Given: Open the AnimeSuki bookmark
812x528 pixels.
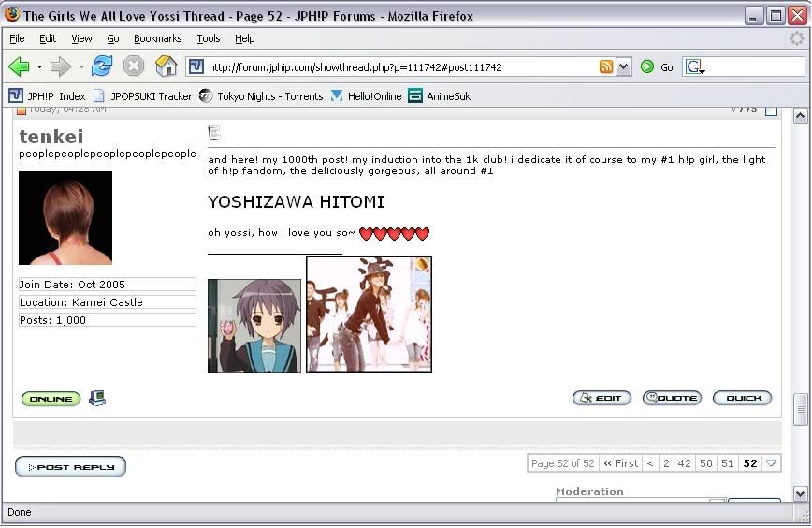Looking at the screenshot, I should [x=441, y=95].
